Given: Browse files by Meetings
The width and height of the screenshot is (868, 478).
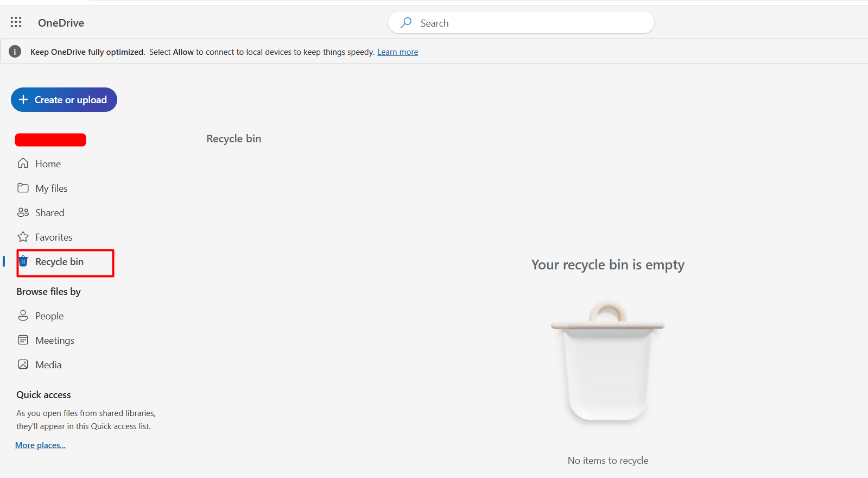Looking at the screenshot, I should pyautogui.click(x=55, y=341).
